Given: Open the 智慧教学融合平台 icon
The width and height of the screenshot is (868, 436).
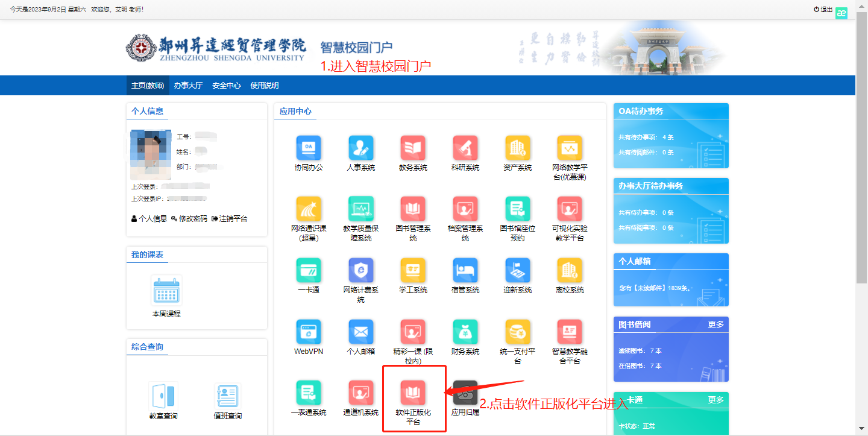Looking at the screenshot, I should pyautogui.click(x=570, y=331).
